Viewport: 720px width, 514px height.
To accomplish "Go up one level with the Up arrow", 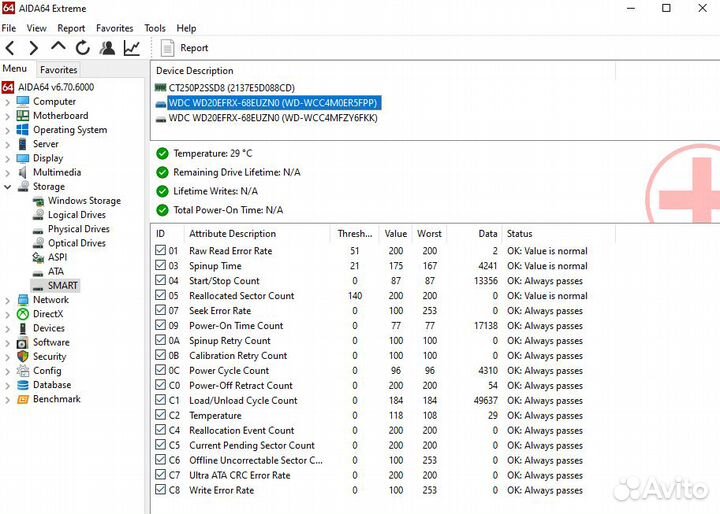I will pyautogui.click(x=58, y=47).
